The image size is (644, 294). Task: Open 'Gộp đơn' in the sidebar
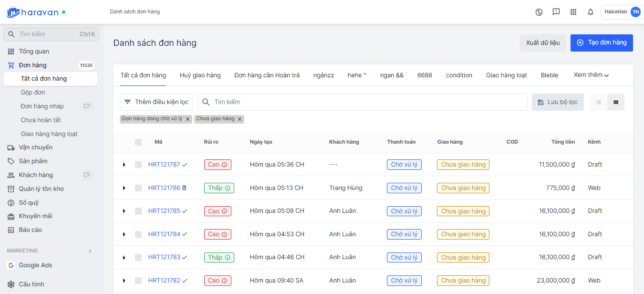(33, 93)
